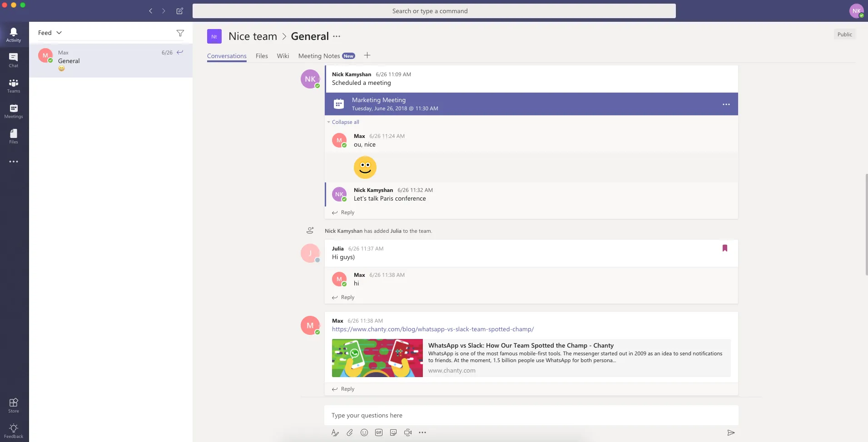Switch to Chat in the left sidebar
This screenshot has height=442, width=868.
click(13, 59)
